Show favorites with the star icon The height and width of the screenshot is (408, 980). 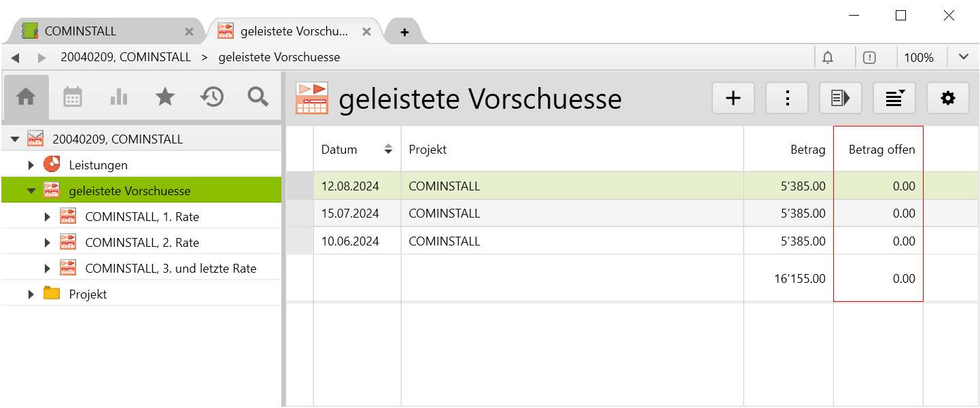pos(165,97)
